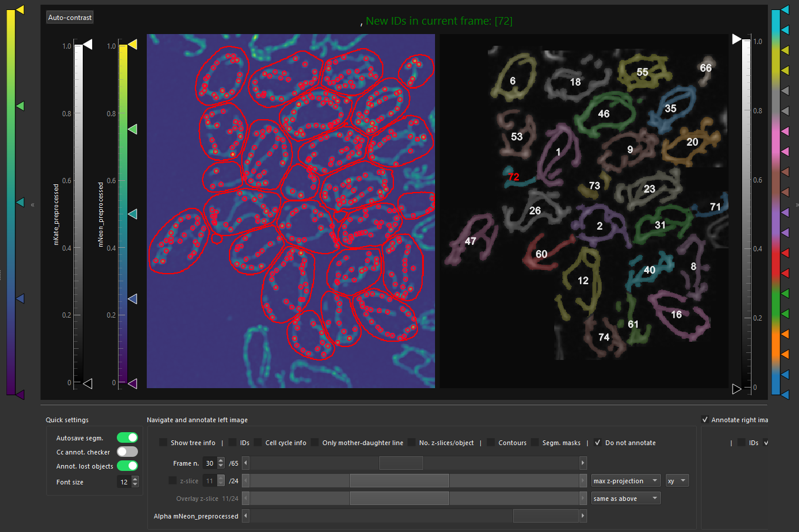799x532 pixels.
Task: Click right arrow of Alpha mNeon_preprocessed slider
Action: pyautogui.click(x=583, y=516)
